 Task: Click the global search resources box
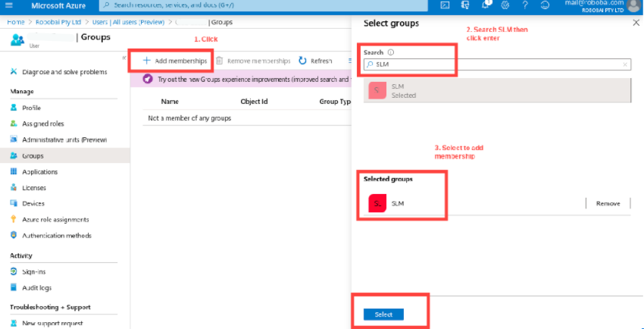click(263, 5)
